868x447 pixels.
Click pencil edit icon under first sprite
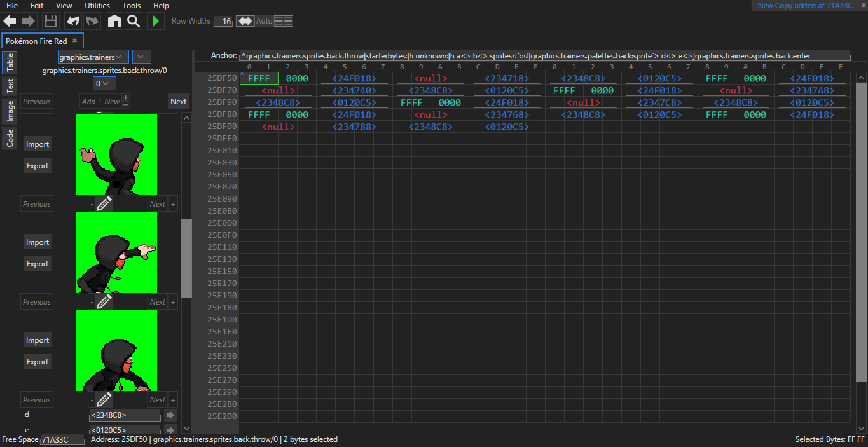pyautogui.click(x=104, y=203)
